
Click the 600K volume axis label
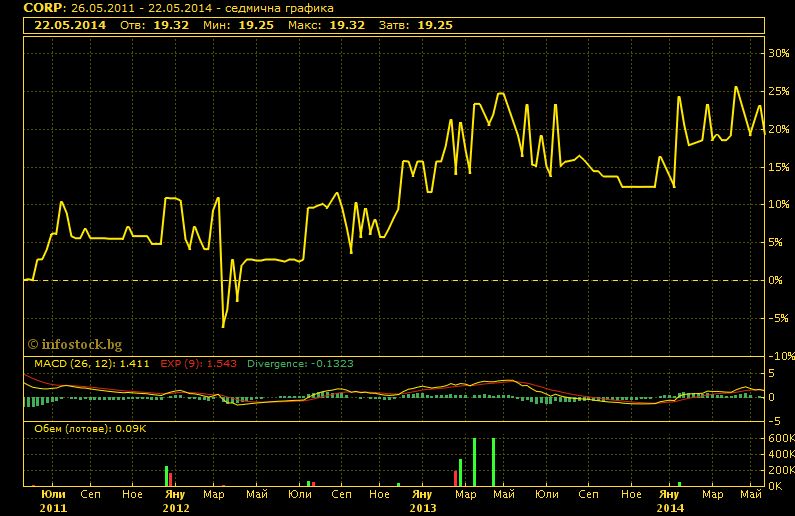(x=781, y=438)
